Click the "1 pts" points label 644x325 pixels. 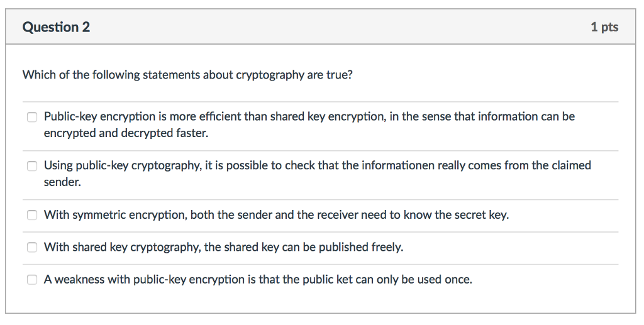604,27
